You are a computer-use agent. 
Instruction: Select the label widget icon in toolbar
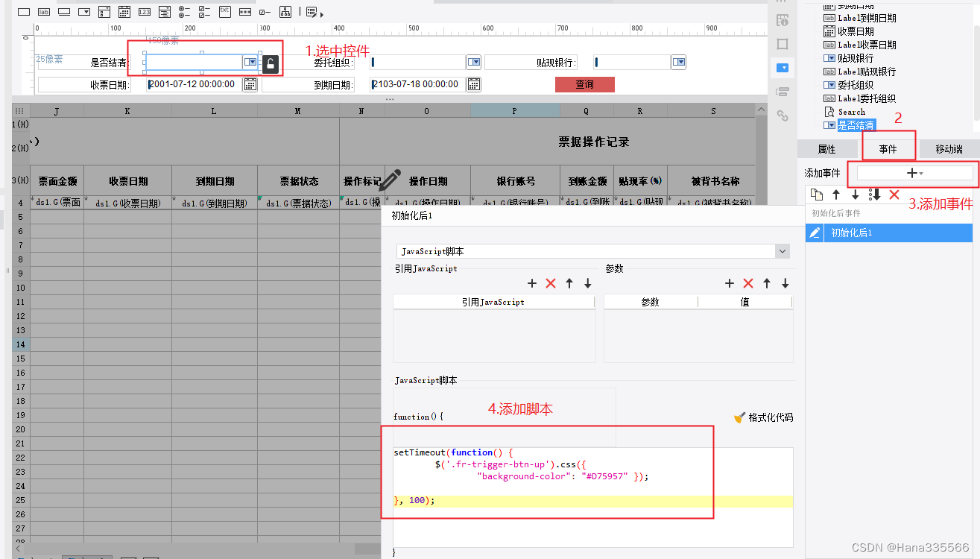(x=44, y=12)
